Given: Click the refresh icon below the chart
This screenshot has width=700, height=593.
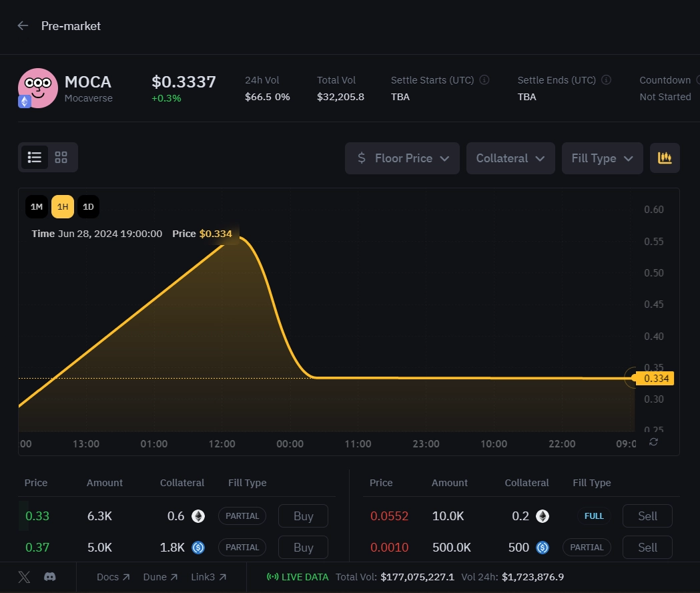Looking at the screenshot, I should 653,441.
